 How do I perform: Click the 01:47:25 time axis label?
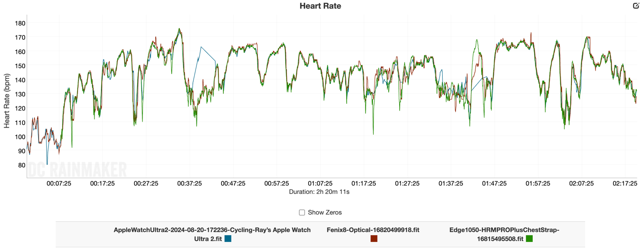(494, 184)
